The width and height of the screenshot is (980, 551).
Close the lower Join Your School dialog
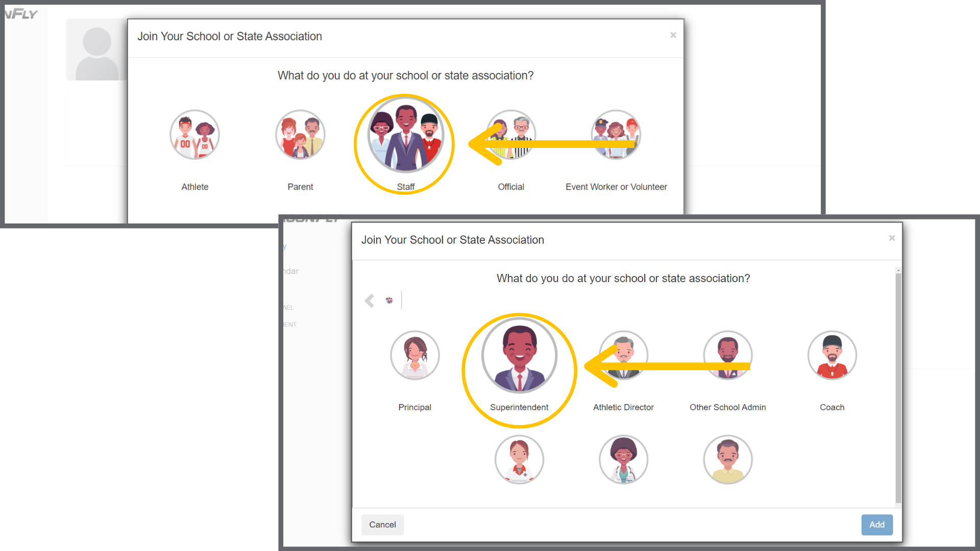coord(892,238)
